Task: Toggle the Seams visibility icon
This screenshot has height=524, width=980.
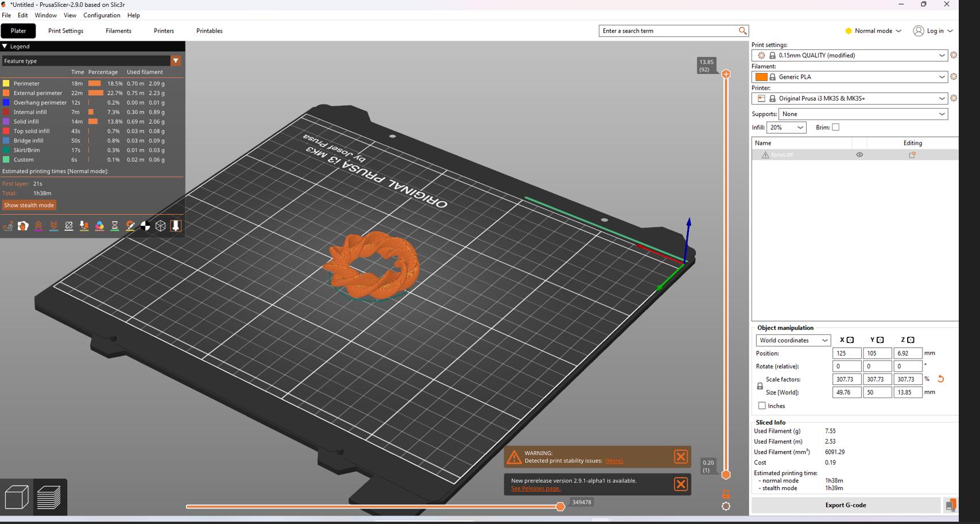Action: tap(69, 226)
